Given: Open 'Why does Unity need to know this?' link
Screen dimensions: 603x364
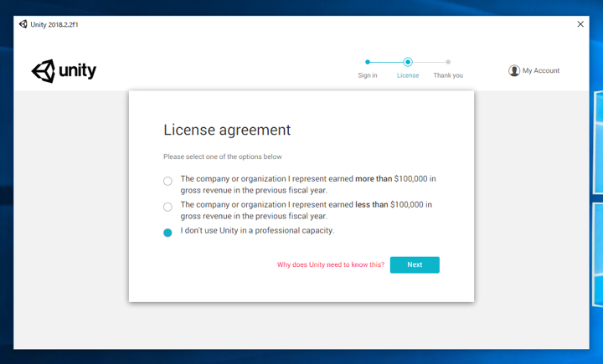Looking at the screenshot, I should [331, 264].
